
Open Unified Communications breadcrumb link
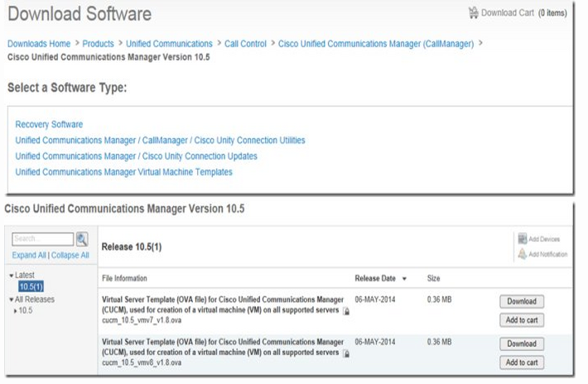[169, 44]
